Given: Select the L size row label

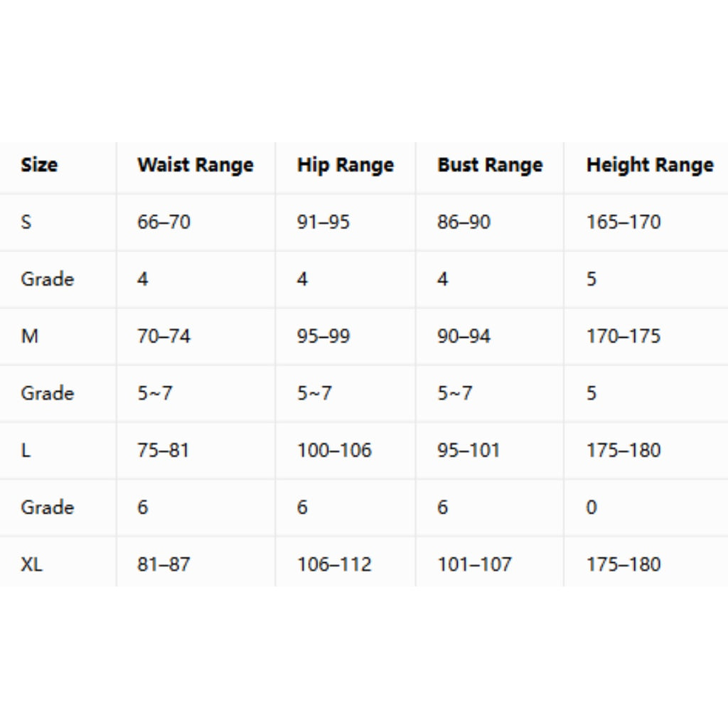Looking at the screenshot, I should [x=26, y=450].
